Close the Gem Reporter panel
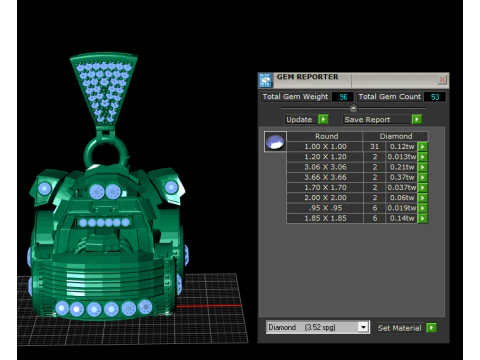 [442, 80]
